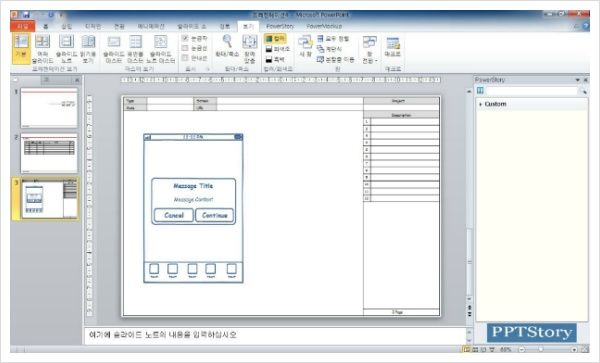
Task: Toggle the 눈금자 (Ruler) checkbox
Action: point(185,38)
